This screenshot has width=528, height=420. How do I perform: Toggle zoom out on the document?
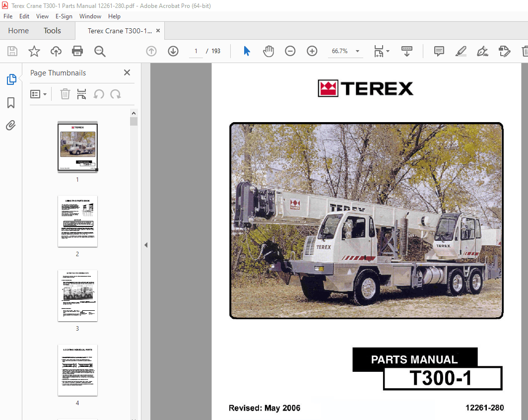290,51
